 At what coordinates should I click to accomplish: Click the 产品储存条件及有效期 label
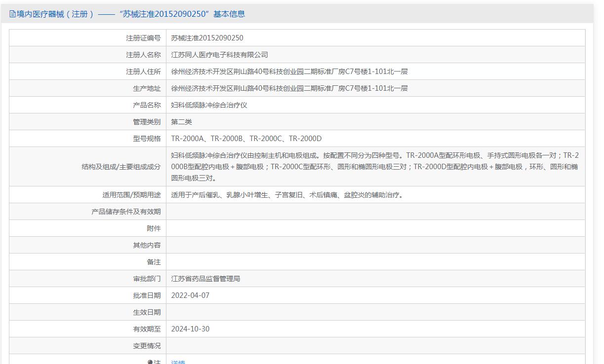(x=126, y=212)
